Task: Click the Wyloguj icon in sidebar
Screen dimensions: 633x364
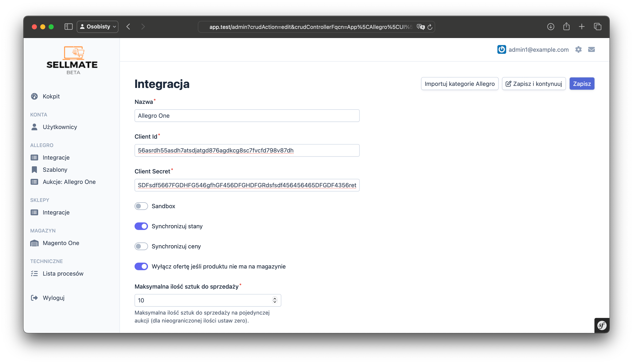Action: point(34,298)
